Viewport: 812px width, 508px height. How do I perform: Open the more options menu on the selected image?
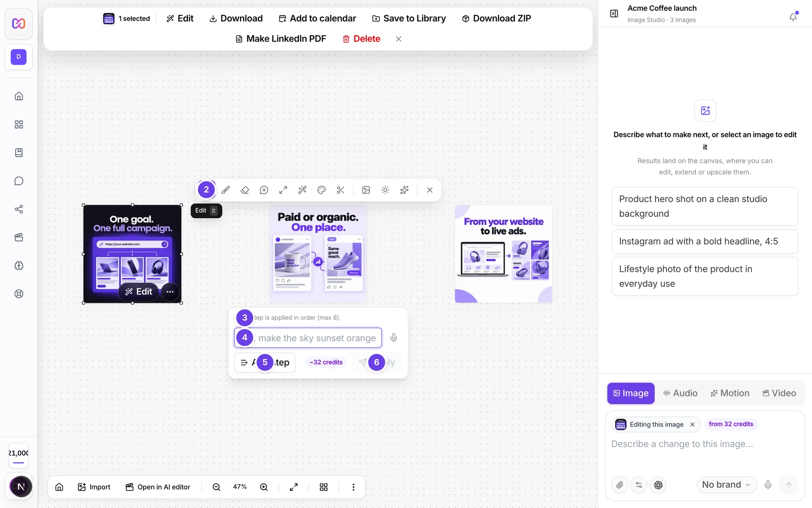170,292
